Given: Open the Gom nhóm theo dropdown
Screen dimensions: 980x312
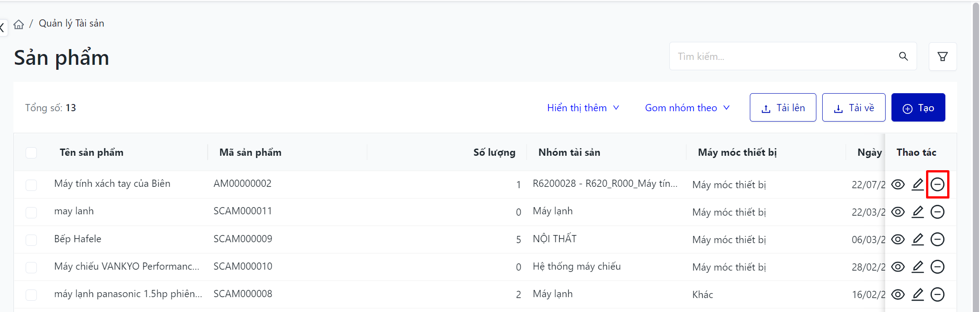Looking at the screenshot, I should [x=687, y=108].
